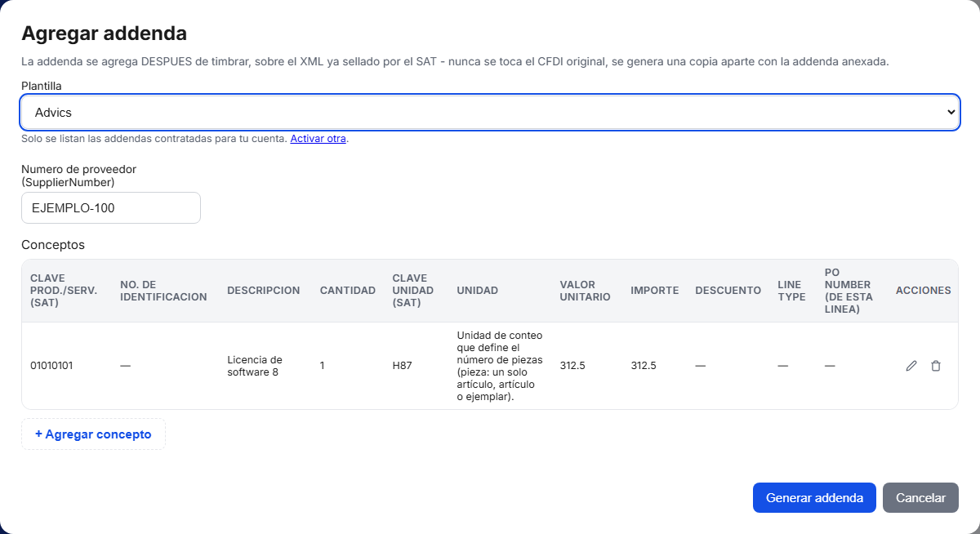Click the PO NUMBER (DE ESTA LINEA) header

849,291
